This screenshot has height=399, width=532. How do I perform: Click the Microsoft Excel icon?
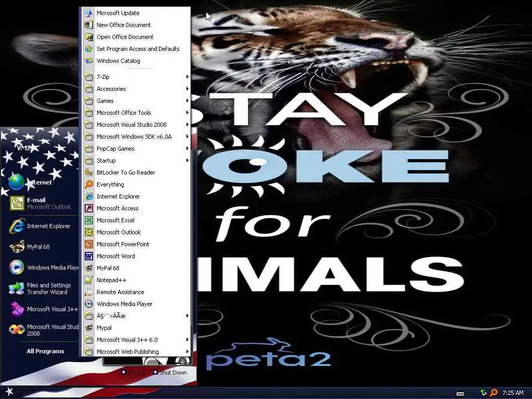pos(88,220)
